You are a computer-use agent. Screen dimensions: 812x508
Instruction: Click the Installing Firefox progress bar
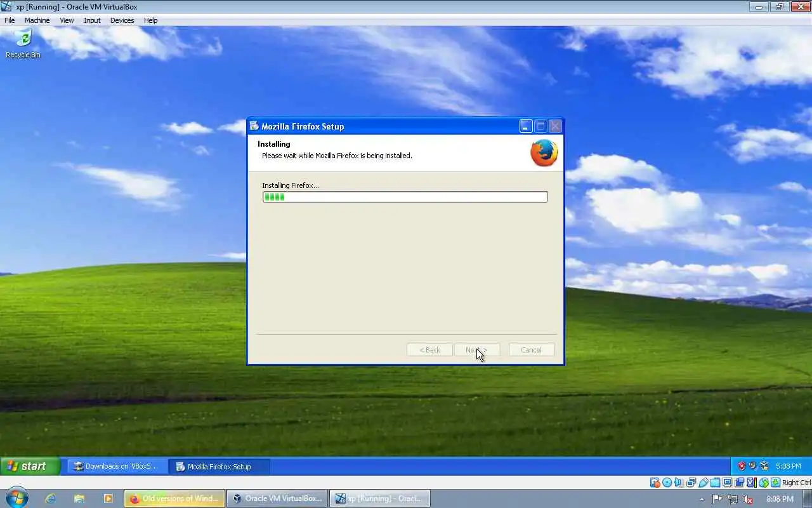click(405, 197)
